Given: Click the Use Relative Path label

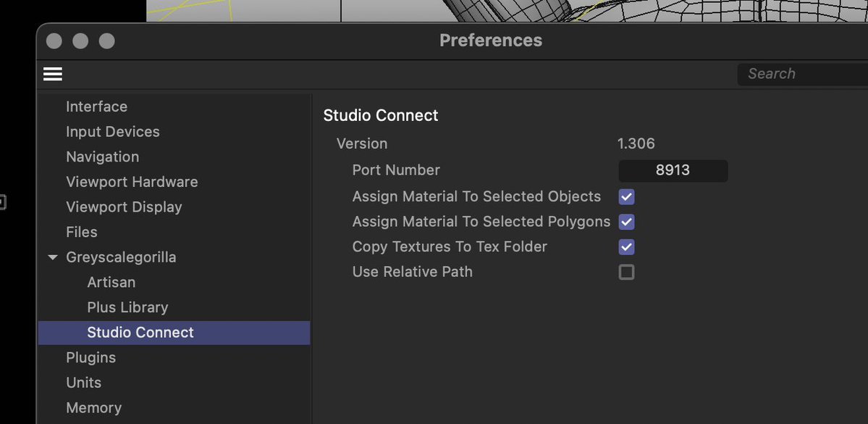Looking at the screenshot, I should [x=413, y=272].
